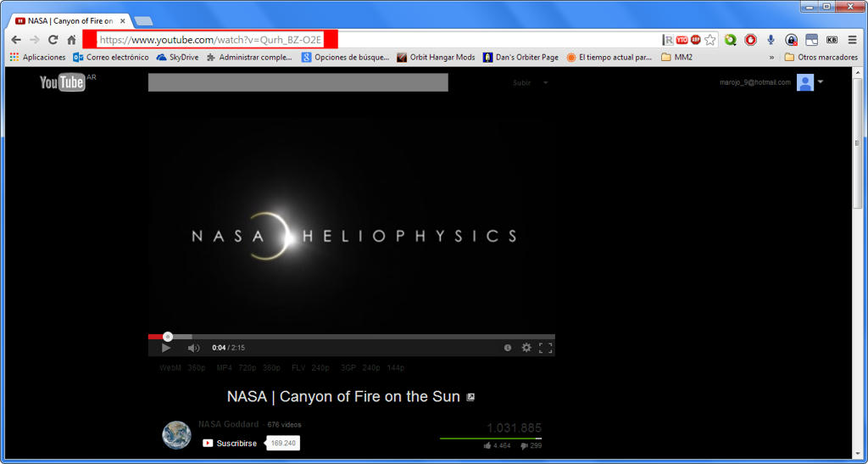Open the Chrome hamburger menu

[x=853, y=40]
